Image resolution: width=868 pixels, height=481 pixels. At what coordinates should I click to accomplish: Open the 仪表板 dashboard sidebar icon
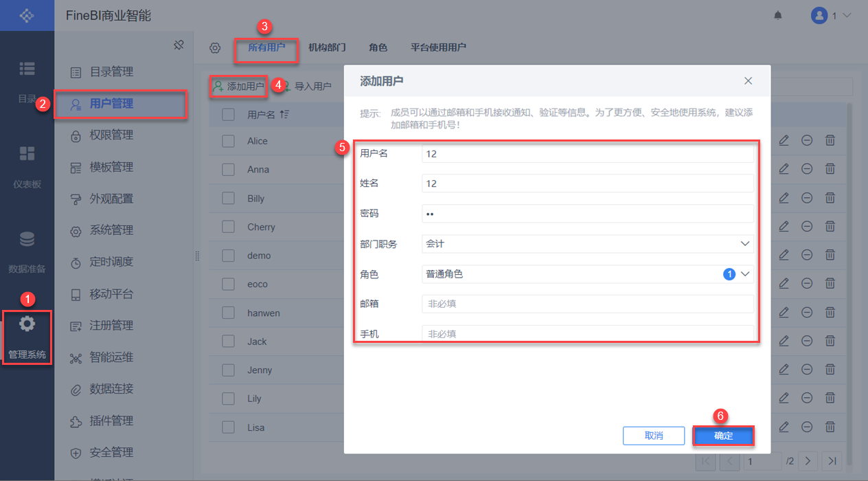tap(27, 154)
